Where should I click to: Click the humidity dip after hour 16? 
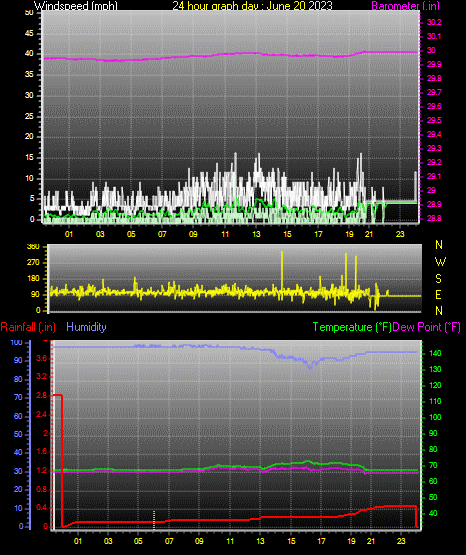click(311, 365)
